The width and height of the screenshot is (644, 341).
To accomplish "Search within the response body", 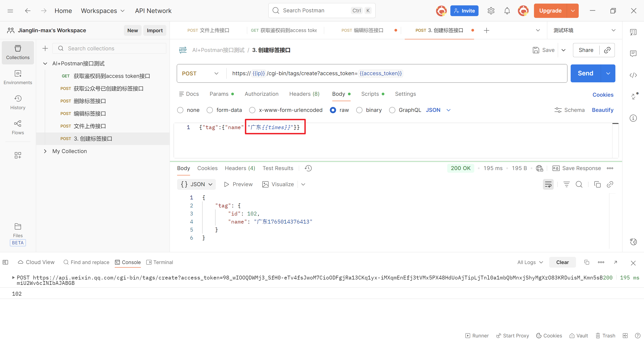I will 579,184.
